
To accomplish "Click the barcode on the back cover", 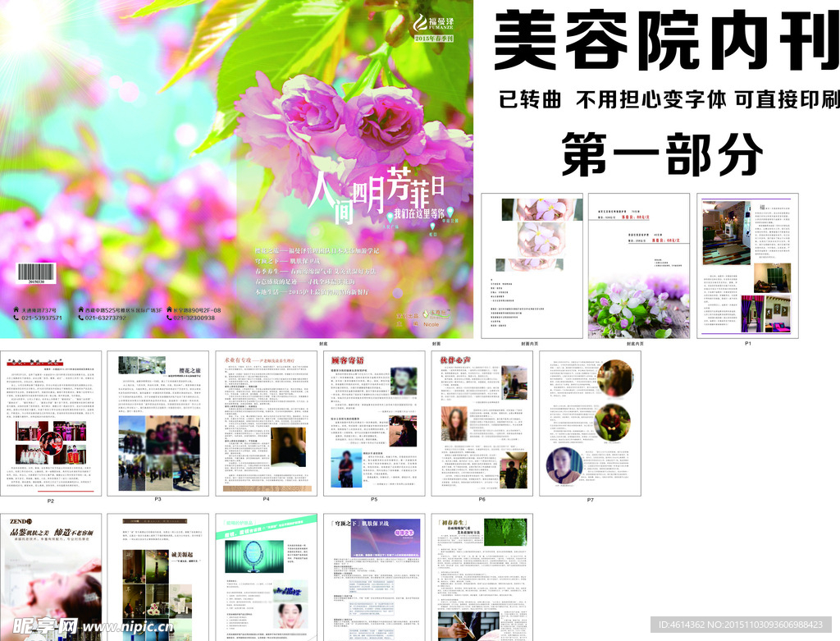I will (36, 272).
